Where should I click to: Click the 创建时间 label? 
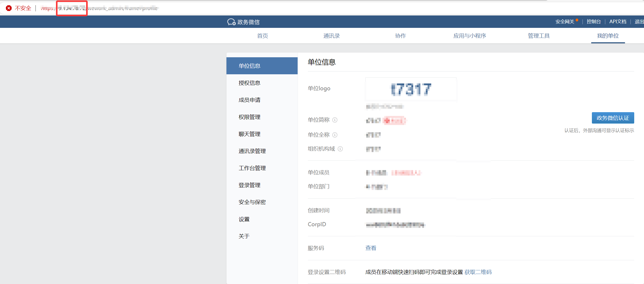[319, 210]
